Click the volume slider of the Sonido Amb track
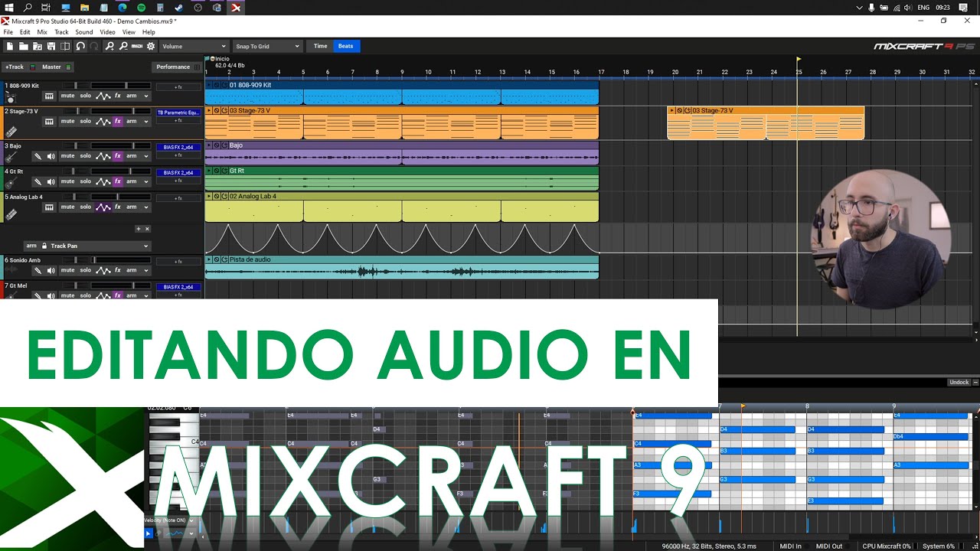980x551 pixels. click(x=121, y=260)
